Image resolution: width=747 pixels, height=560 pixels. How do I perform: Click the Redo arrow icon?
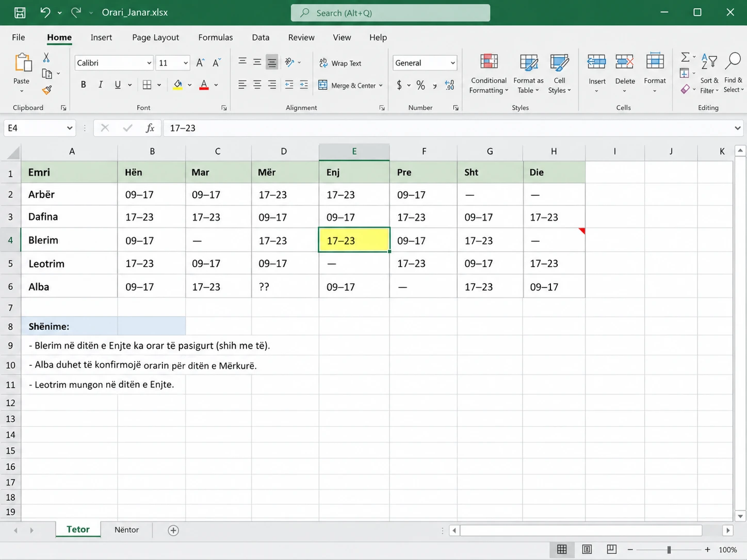pyautogui.click(x=76, y=12)
